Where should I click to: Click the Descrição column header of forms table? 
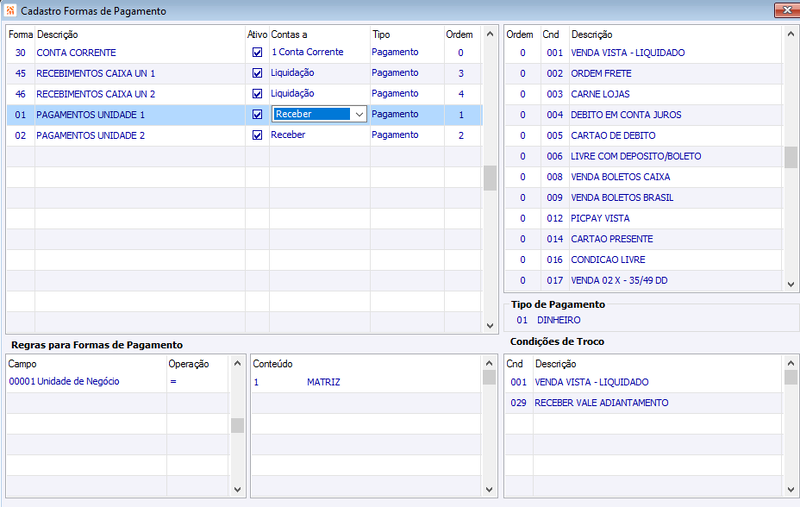click(57, 34)
